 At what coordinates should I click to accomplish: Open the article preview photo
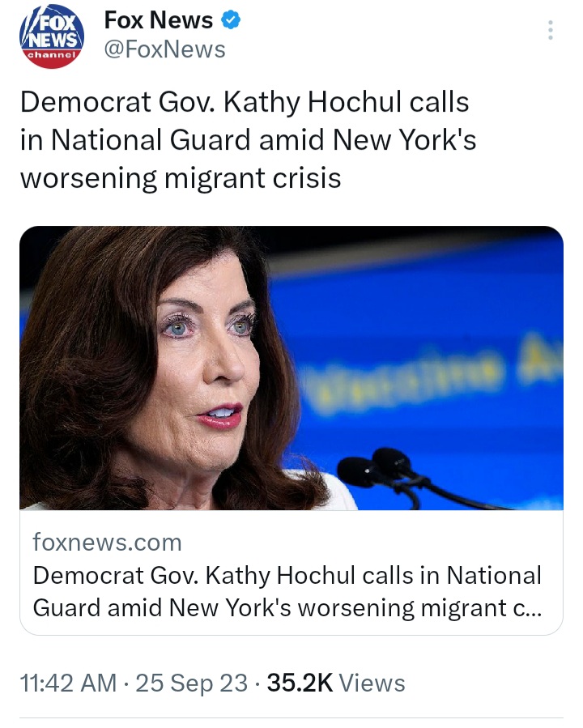pos(291,368)
